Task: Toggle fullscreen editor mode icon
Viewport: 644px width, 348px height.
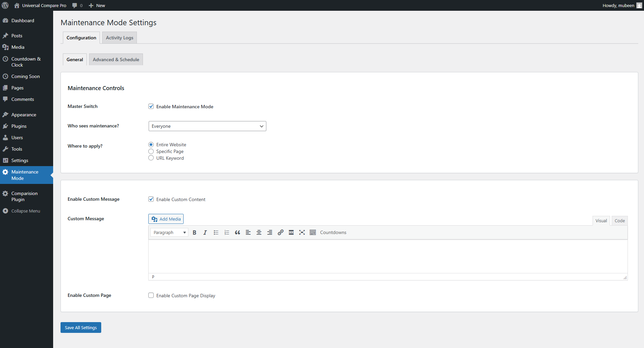Action: point(302,233)
